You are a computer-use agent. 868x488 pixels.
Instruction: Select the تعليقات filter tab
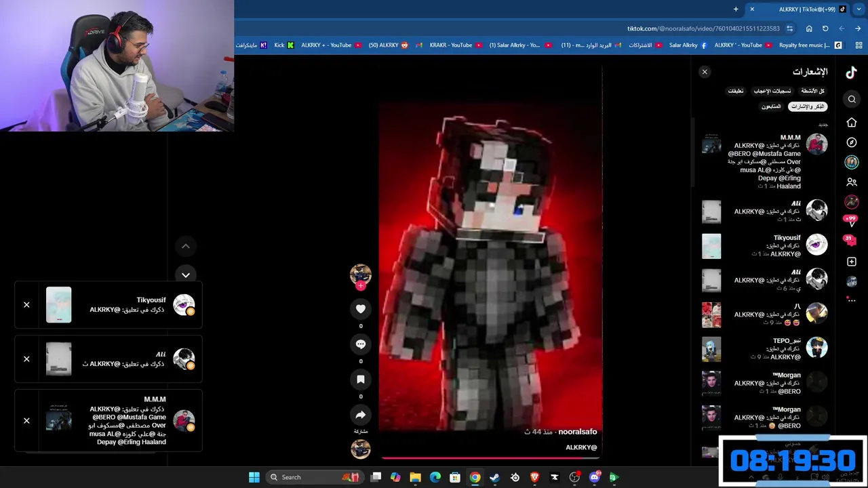click(x=736, y=91)
